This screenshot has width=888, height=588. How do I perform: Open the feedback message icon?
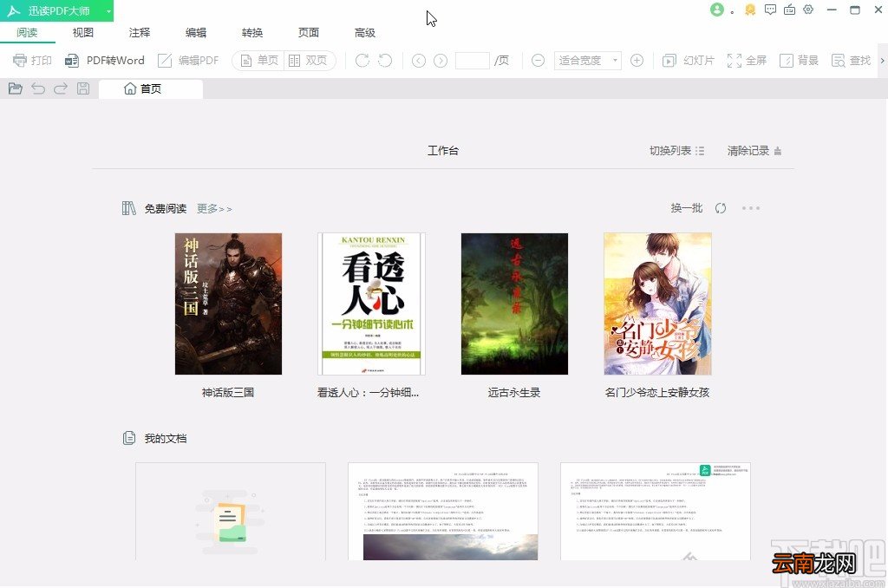point(770,10)
